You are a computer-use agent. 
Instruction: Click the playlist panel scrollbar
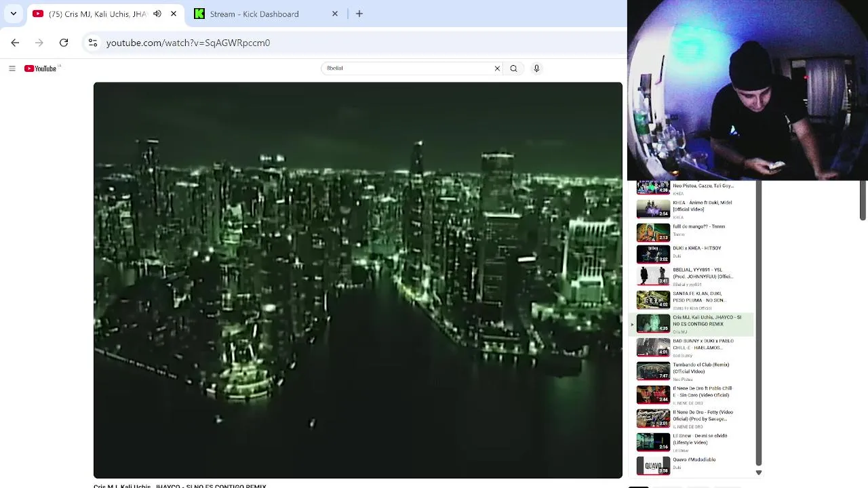tap(759, 324)
